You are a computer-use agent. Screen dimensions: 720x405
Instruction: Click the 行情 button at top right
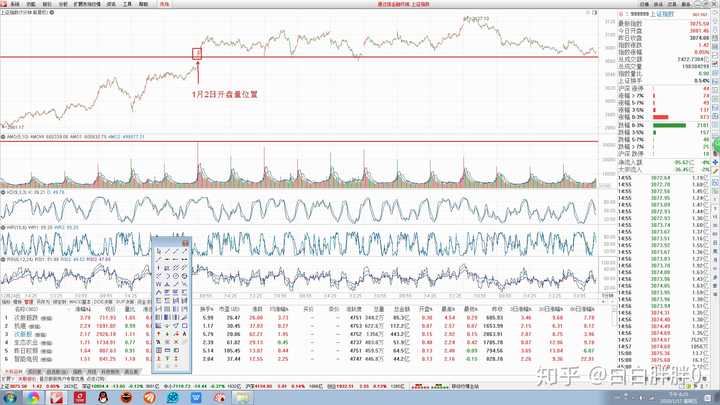(x=644, y=4)
